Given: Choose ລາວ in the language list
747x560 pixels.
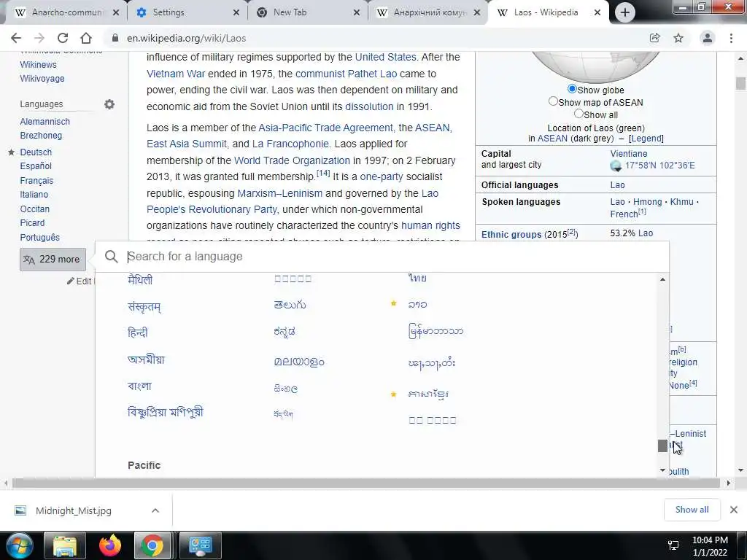Looking at the screenshot, I should pos(417,304).
